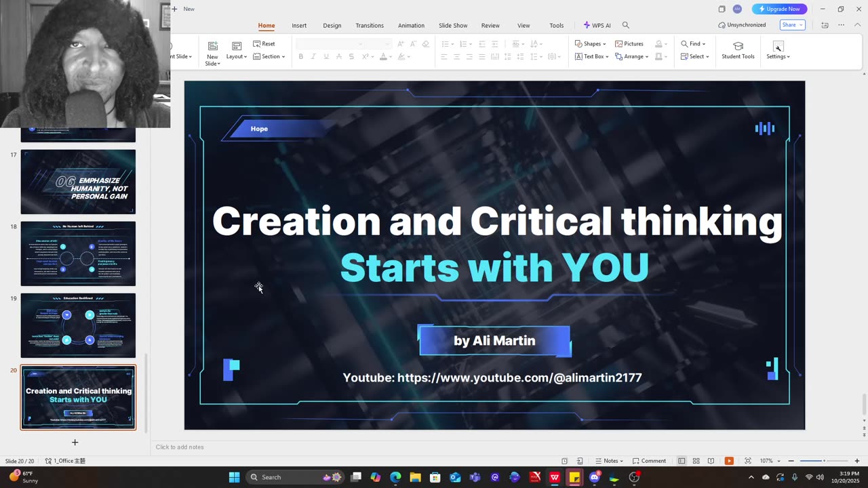This screenshot has width=868, height=488.
Task: Open Discord from taskbar
Action: click(x=595, y=477)
